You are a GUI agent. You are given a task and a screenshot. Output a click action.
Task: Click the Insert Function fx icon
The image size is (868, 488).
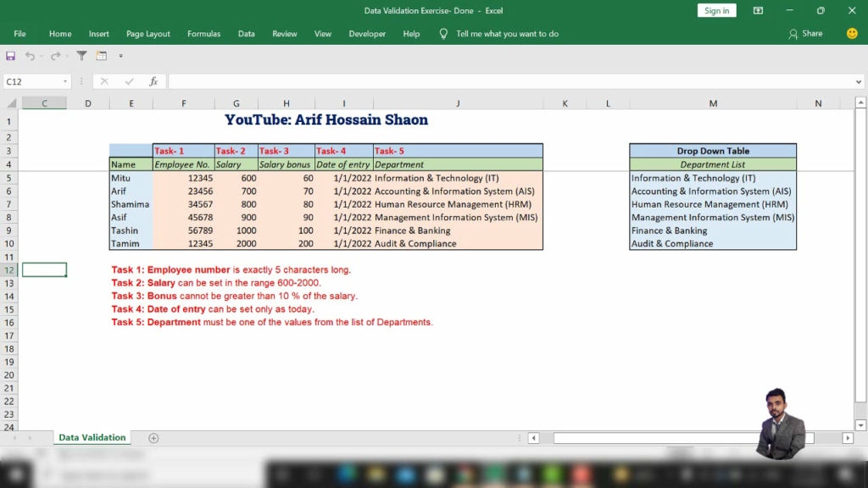click(153, 82)
